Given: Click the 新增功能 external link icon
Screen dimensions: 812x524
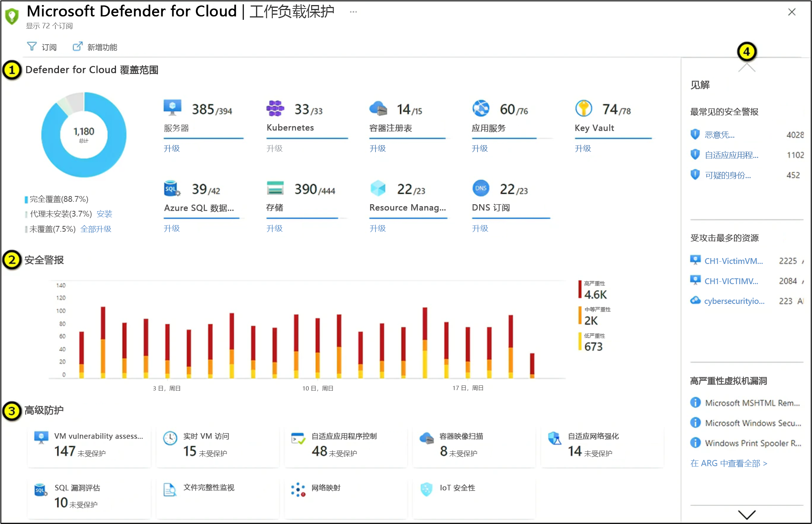Looking at the screenshot, I should [78, 47].
